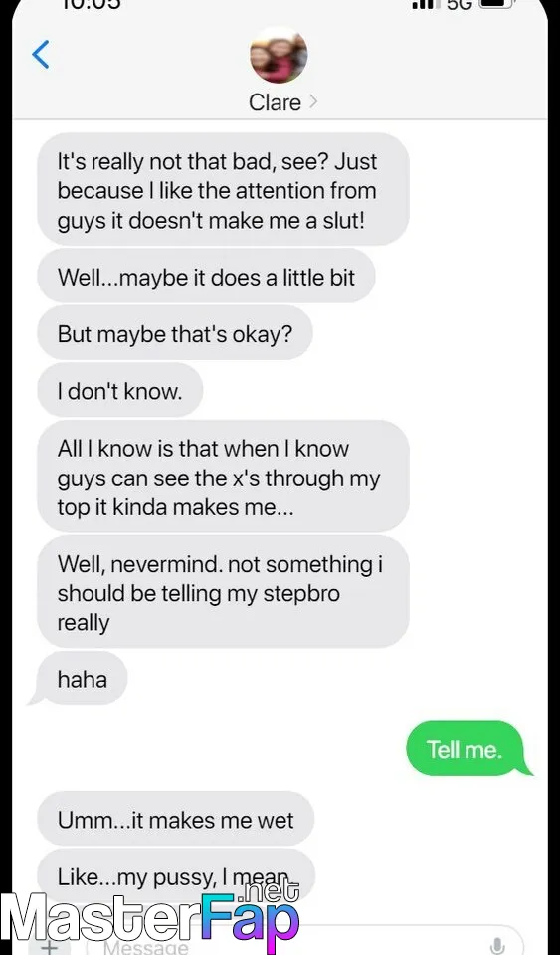Tap the cellular signal bars icon
The image size is (560, 955).
(426, 4)
